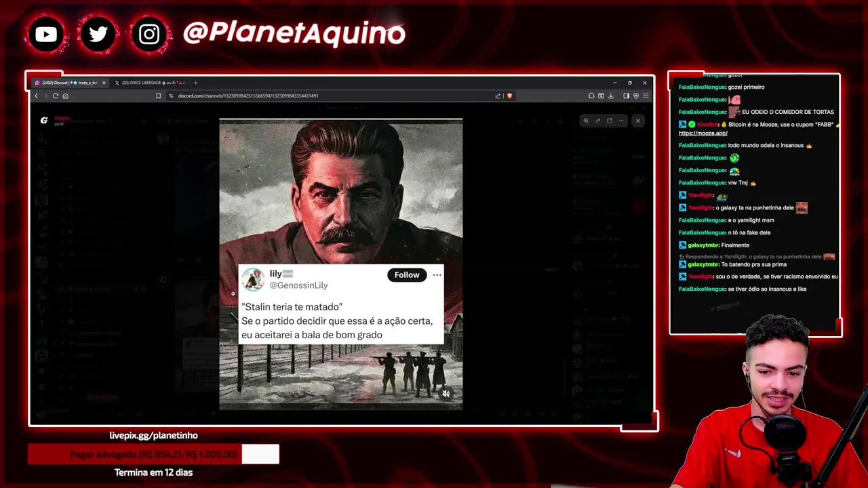This screenshot has width=868, height=488.
Task: Click the Pagar advogado donation progress bar
Action: click(x=153, y=454)
